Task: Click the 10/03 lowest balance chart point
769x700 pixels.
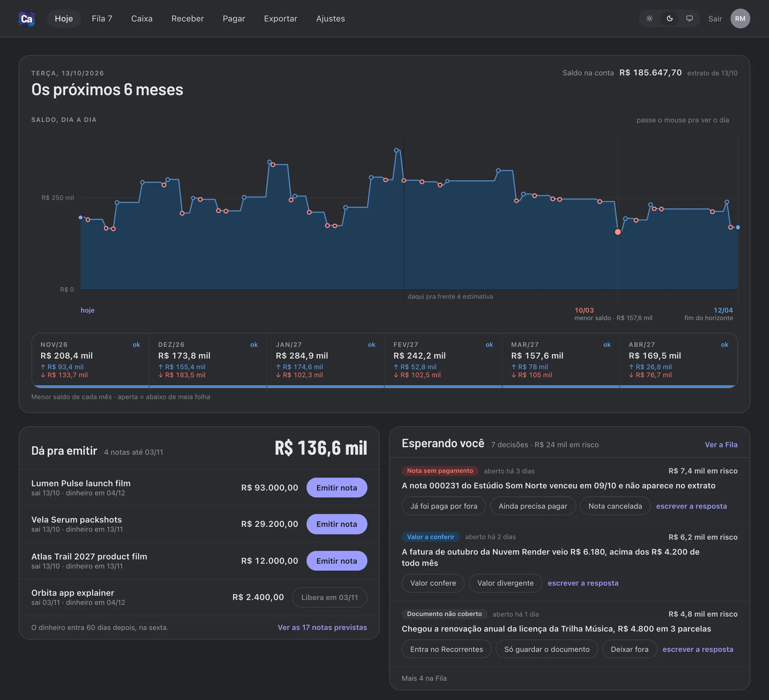Action: coord(618,232)
